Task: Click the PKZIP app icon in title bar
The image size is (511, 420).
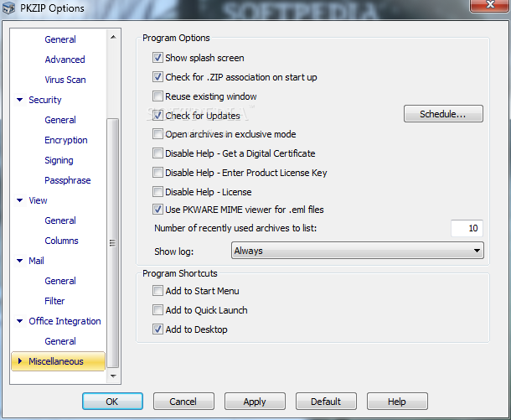Action: (x=9, y=8)
